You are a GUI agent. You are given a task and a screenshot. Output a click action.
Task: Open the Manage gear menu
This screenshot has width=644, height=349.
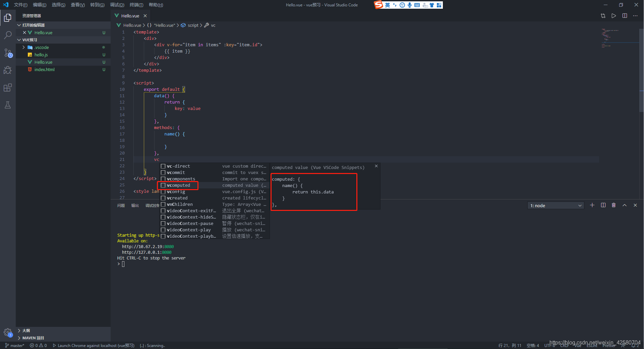(x=8, y=332)
